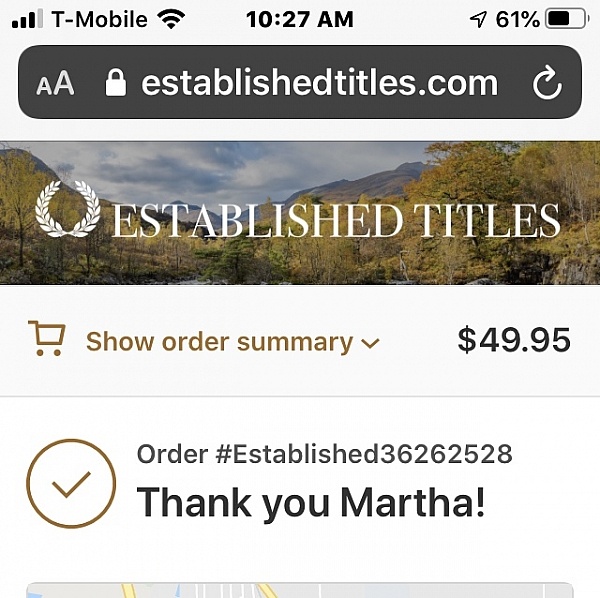Image resolution: width=600 pixels, height=598 pixels.
Task: Expand the order summary chevron
Action: point(370,343)
